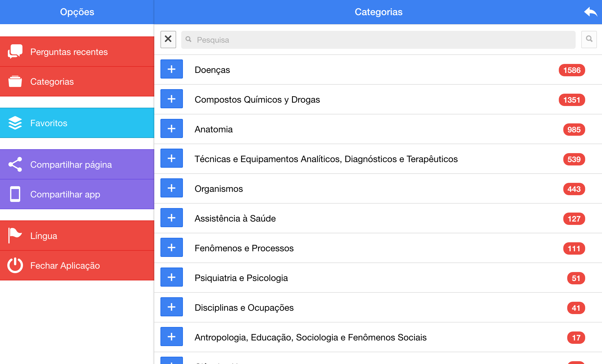This screenshot has width=602, height=364.
Task: Click the 1586 count badge for Doenças
Action: pyautogui.click(x=571, y=70)
